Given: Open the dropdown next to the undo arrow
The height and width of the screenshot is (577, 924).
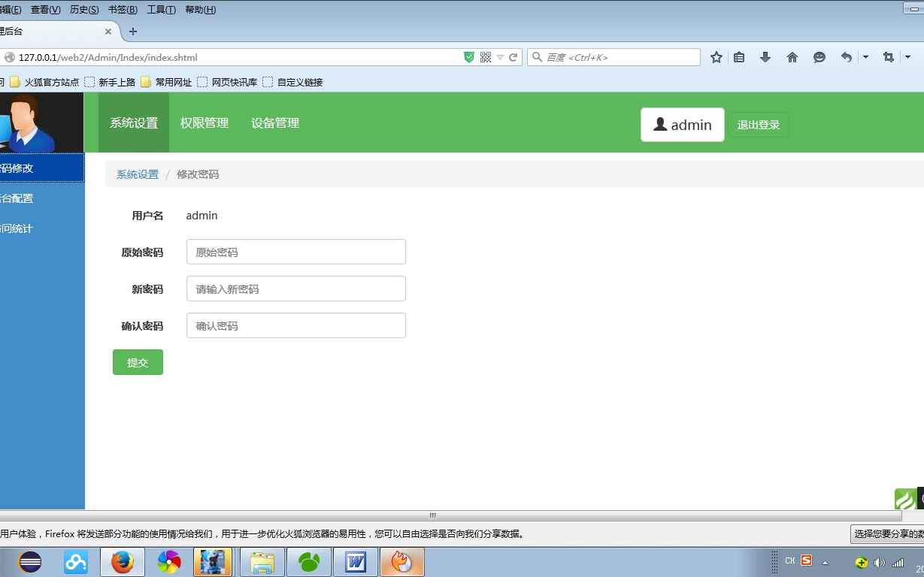Looking at the screenshot, I should pyautogui.click(x=865, y=56).
